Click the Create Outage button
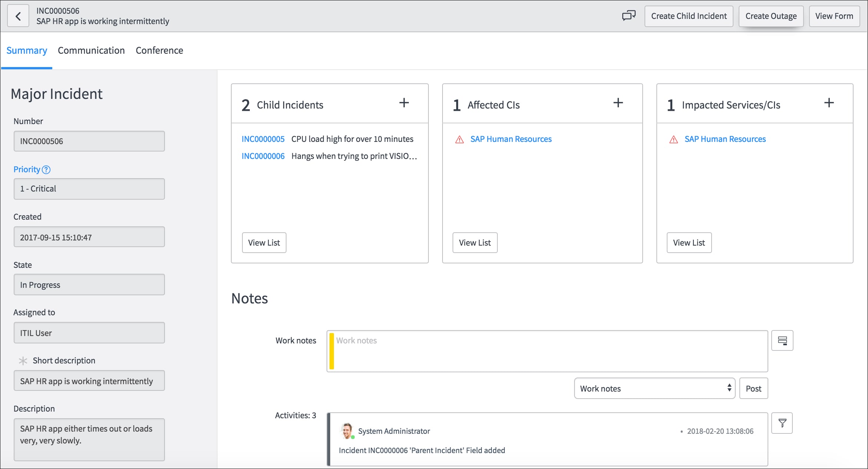 pyautogui.click(x=771, y=16)
